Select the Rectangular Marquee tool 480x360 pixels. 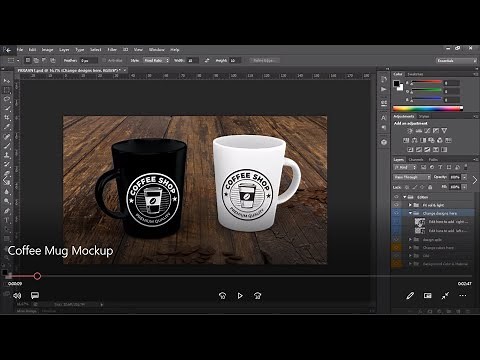(x=7, y=90)
